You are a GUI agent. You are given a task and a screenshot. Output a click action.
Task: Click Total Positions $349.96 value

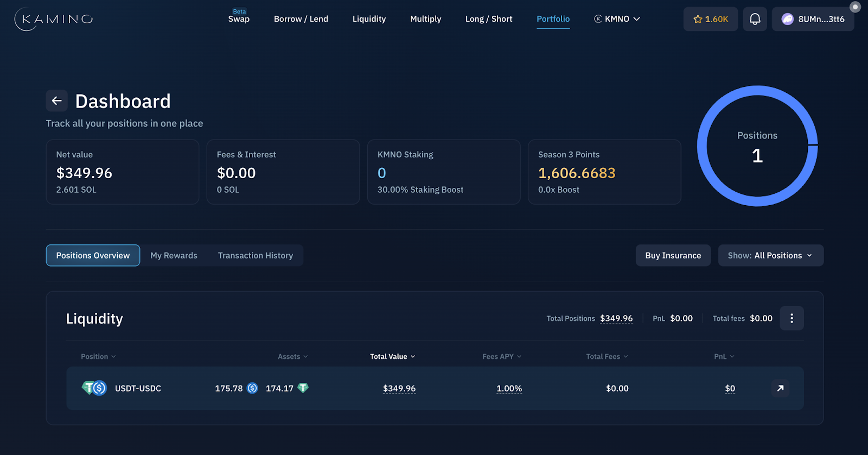click(616, 319)
